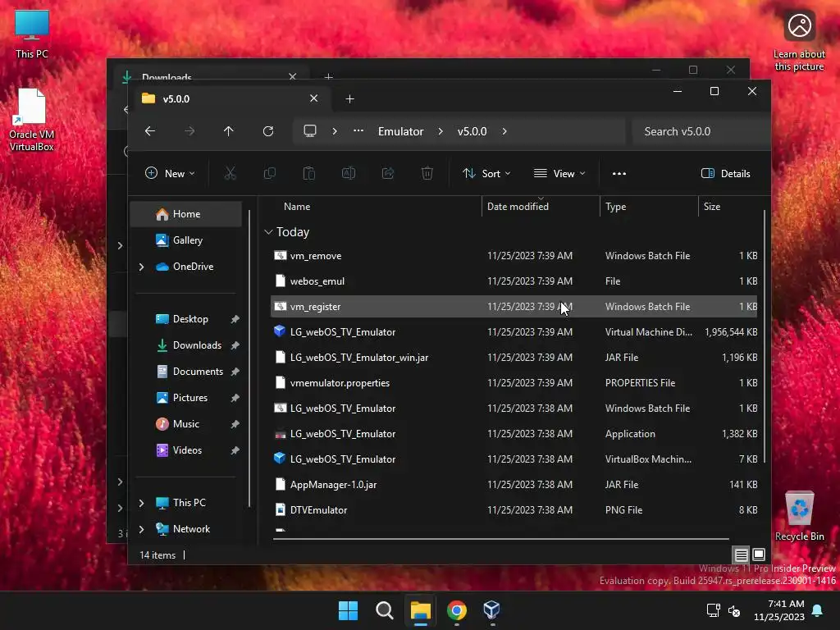Click the Copy icon in toolbar
Viewport: 840px width, 630px height.
[x=269, y=174]
